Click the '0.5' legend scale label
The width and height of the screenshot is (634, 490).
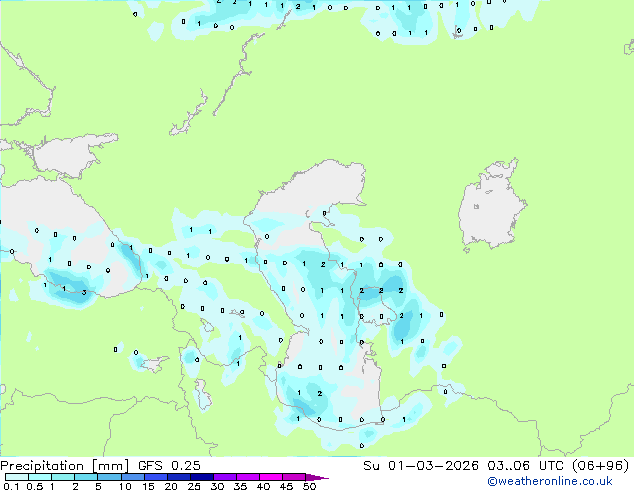(x=34, y=486)
